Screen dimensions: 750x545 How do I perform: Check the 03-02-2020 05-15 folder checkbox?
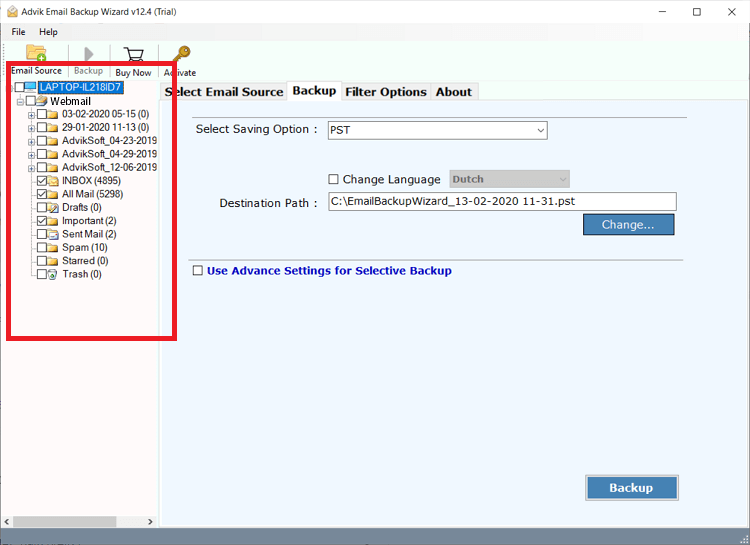point(42,114)
